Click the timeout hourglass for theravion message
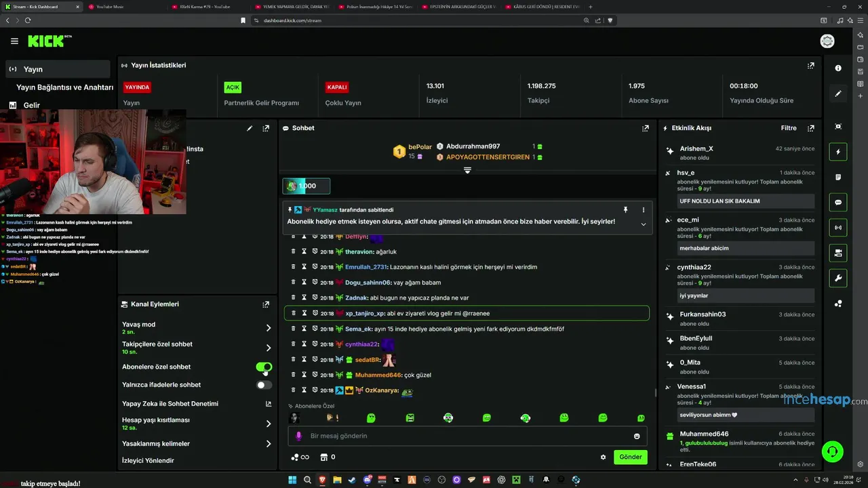Viewport: 868px width, 488px height. 304,251
